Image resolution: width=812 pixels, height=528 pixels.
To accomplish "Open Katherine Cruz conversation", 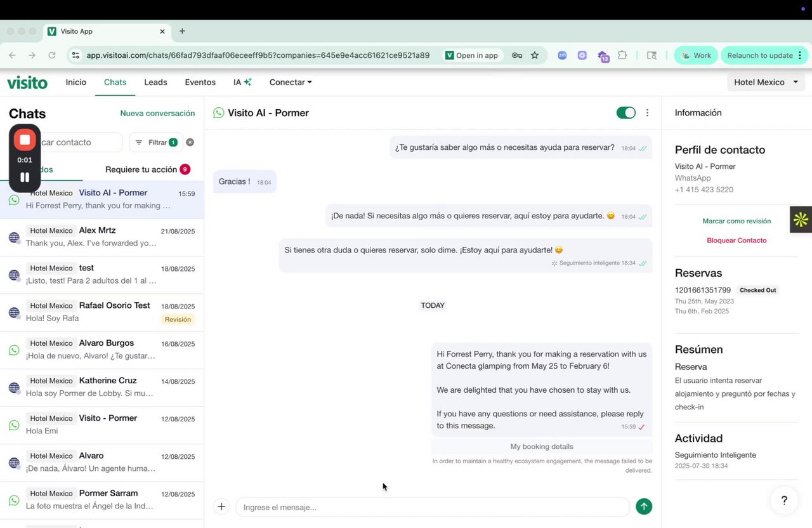I will click(x=101, y=387).
